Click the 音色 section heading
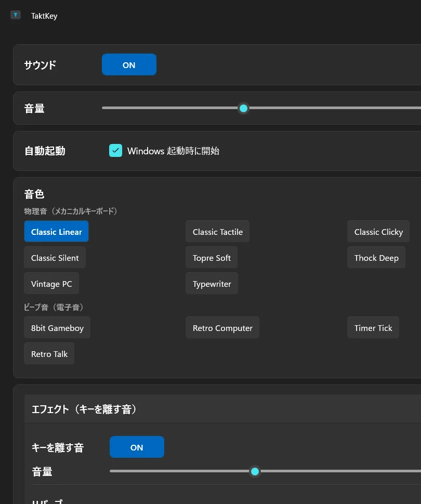 (34, 194)
